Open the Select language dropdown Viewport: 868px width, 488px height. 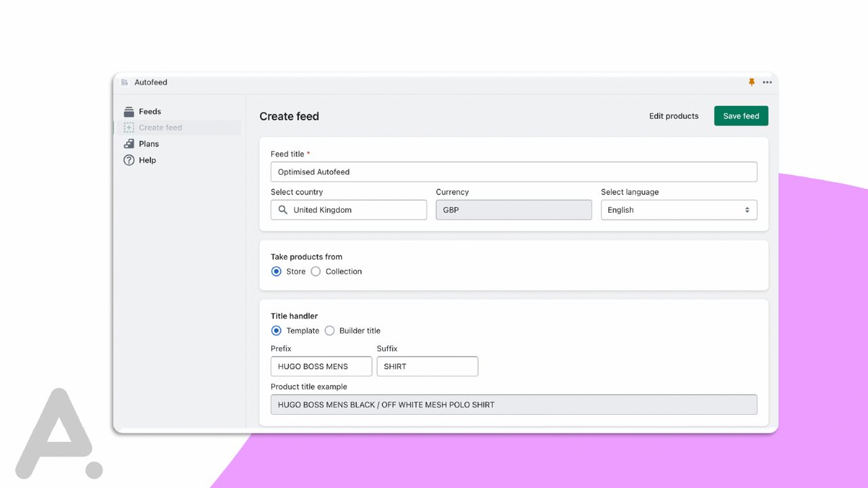678,209
